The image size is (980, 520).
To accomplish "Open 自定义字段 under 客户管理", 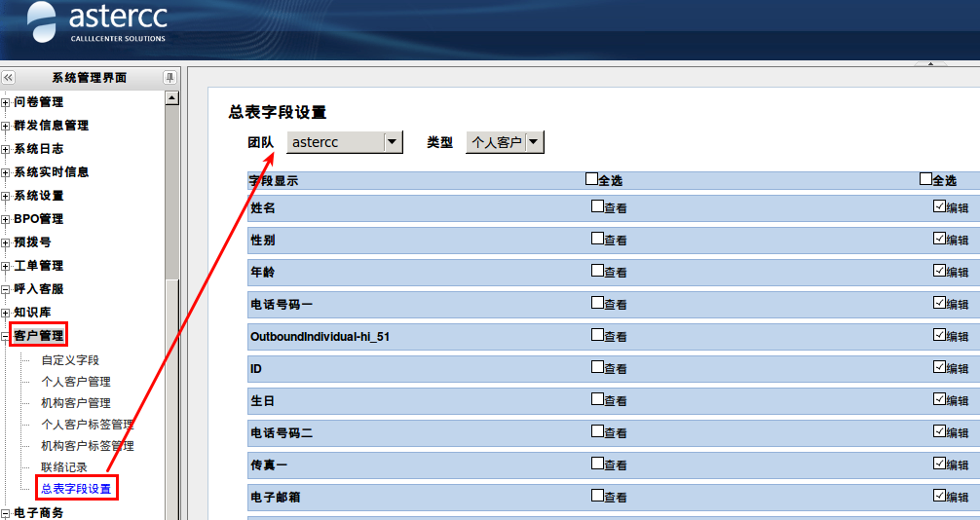I will click(x=69, y=360).
